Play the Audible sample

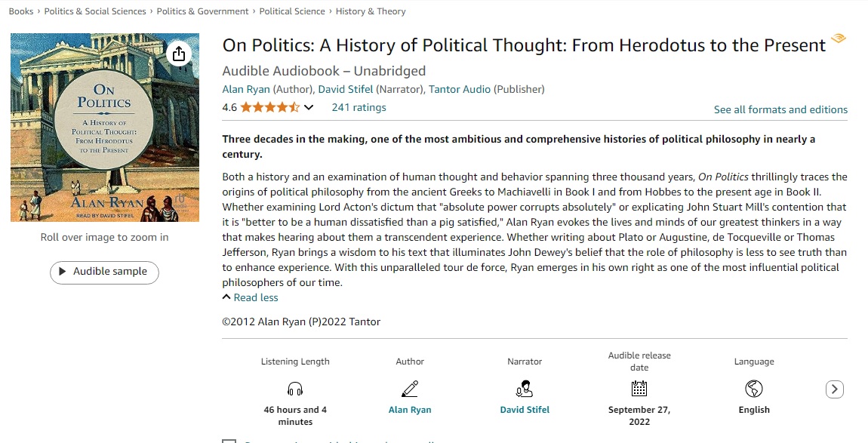pyautogui.click(x=104, y=272)
